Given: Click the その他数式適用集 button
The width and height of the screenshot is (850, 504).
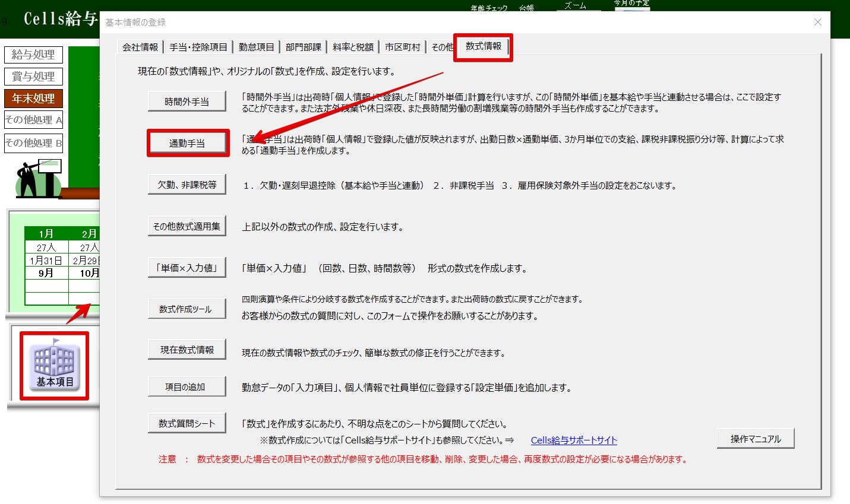Looking at the screenshot, I should pos(187,226).
